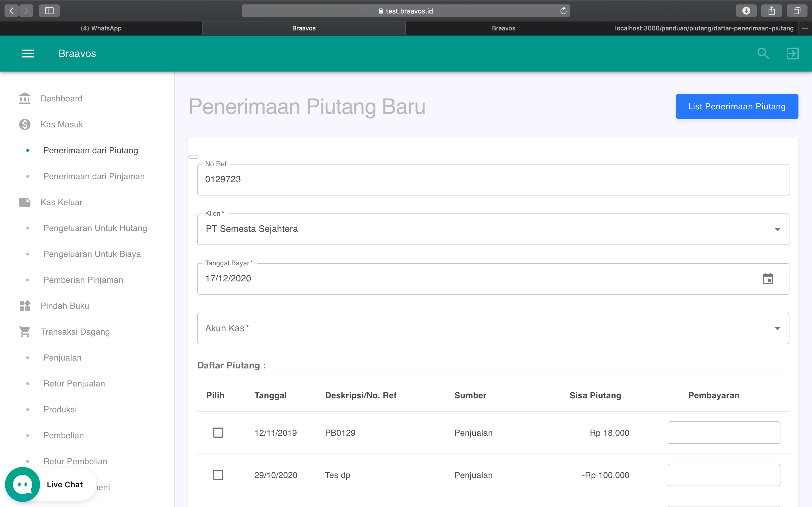Open Penerimaan dari Pinjaman in sidebar
812x507 pixels.
tap(94, 176)
